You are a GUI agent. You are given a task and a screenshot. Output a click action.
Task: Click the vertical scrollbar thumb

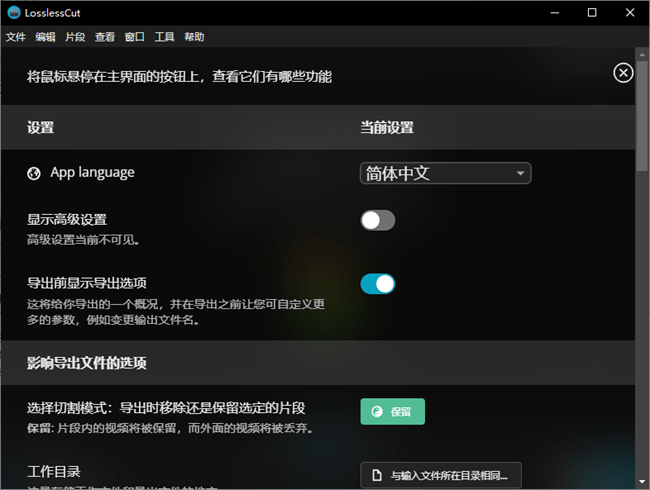click(x=642, y=110)
